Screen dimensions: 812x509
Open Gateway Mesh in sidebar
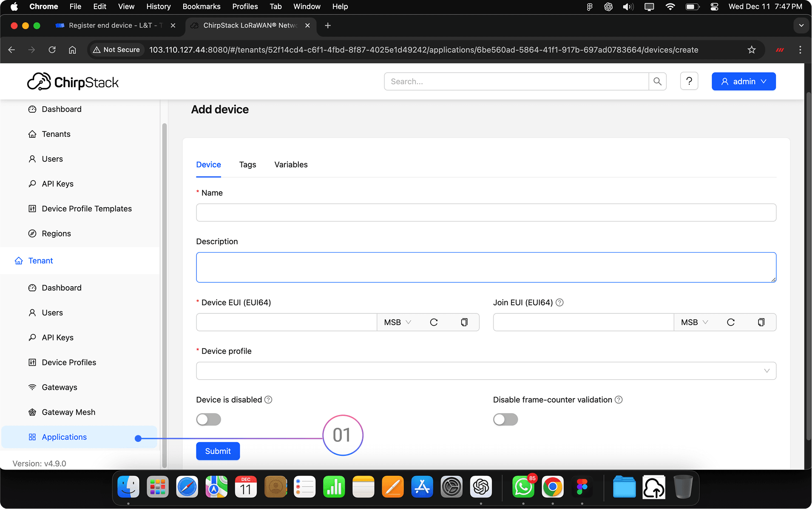pyautogui.click(x=68, y=412)
